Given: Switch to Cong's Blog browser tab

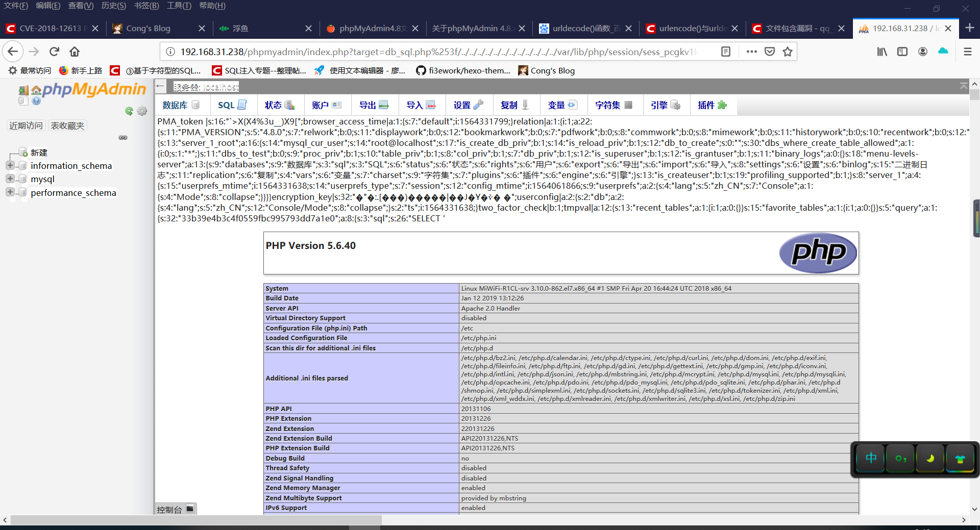Looking at the screenshot, I should point(159,28).
